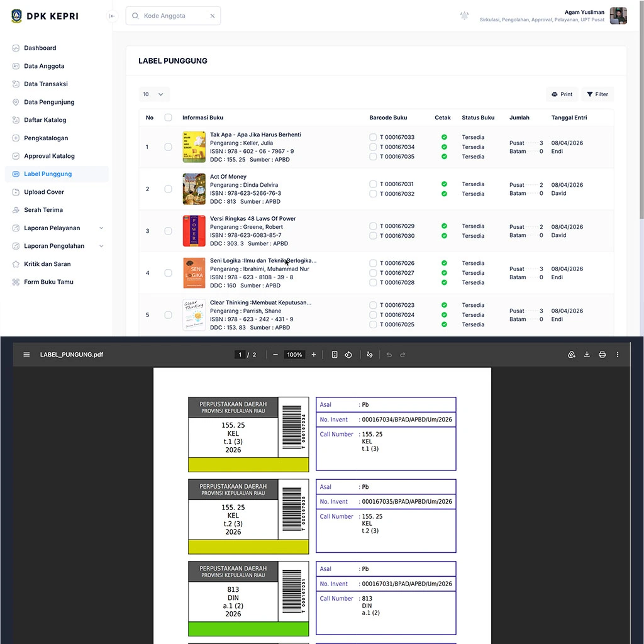Expand the Laporan Pengolahan submenu
The width and height of the screenshot is (644, 644).
tap(101, 246)
